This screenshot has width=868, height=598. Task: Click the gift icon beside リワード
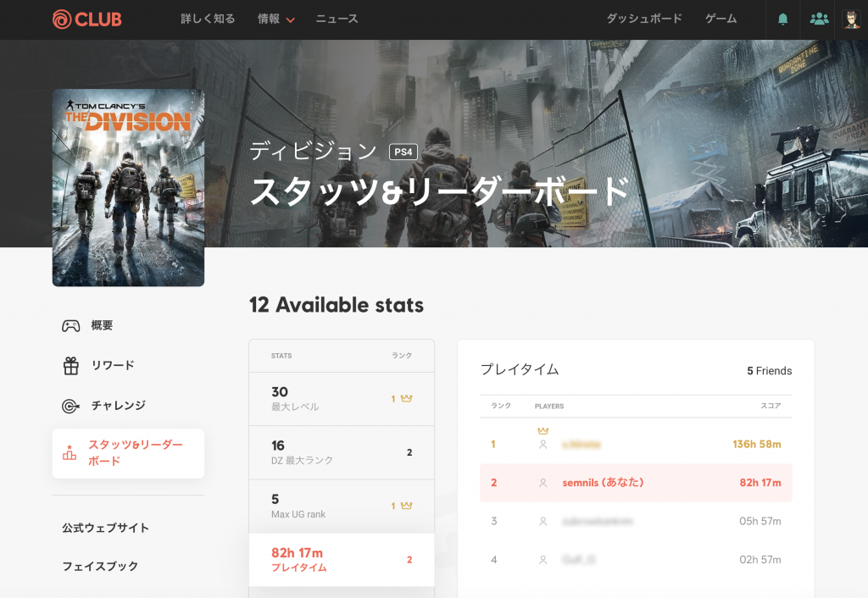[x=71, y=366]
